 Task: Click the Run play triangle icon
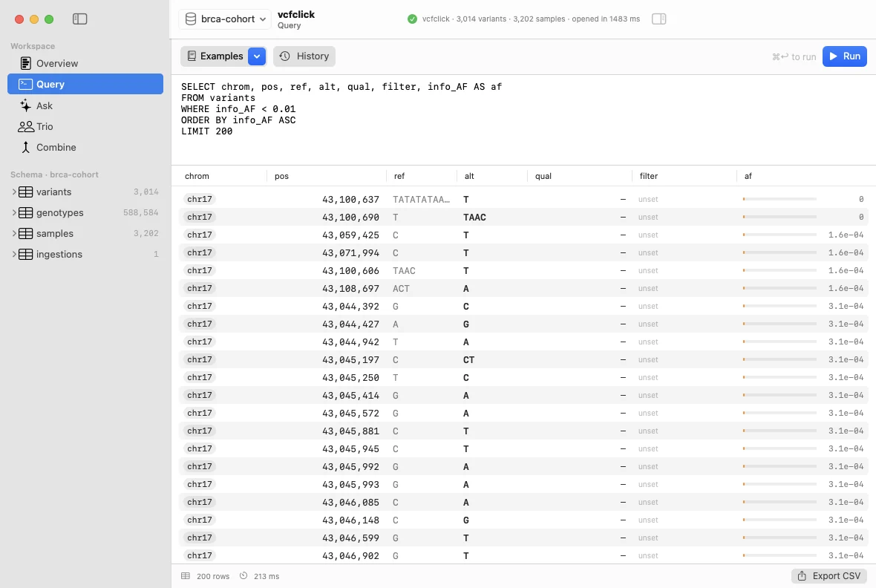834,56
